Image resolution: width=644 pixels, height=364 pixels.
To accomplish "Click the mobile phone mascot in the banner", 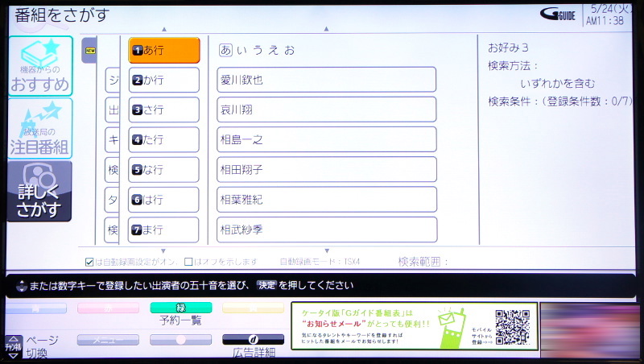I will [451, 328].
